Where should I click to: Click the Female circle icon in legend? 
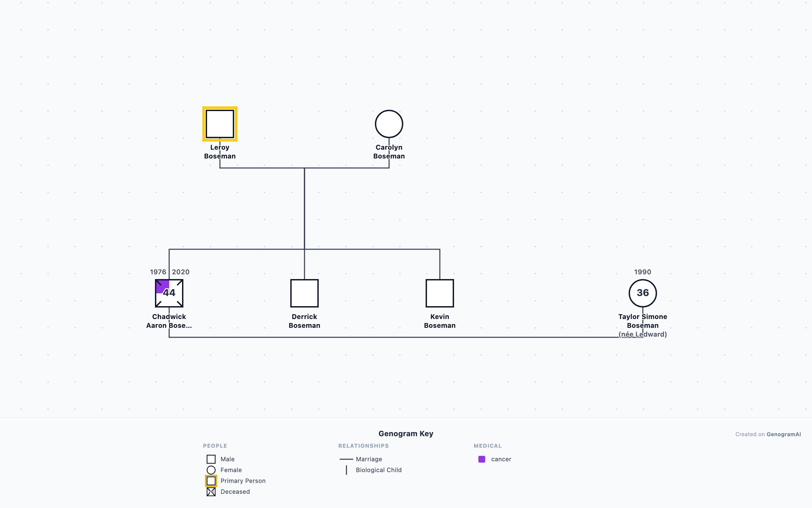[211, 470]
